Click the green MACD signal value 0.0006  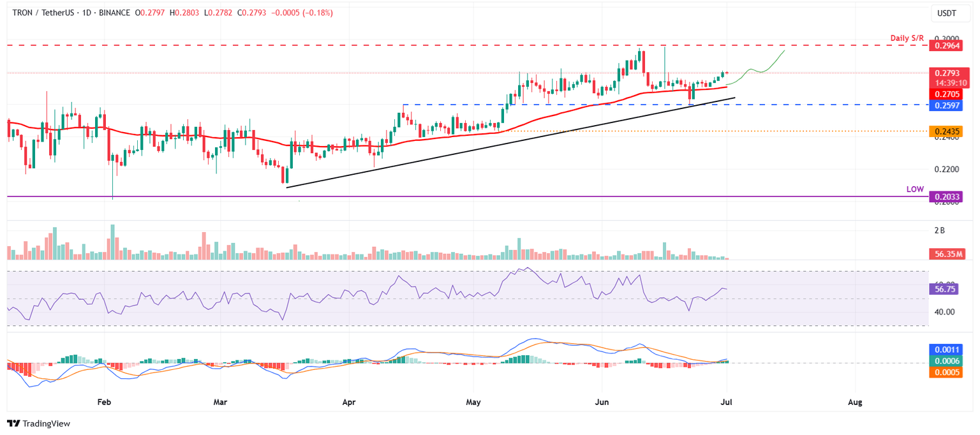pos(947,361)
